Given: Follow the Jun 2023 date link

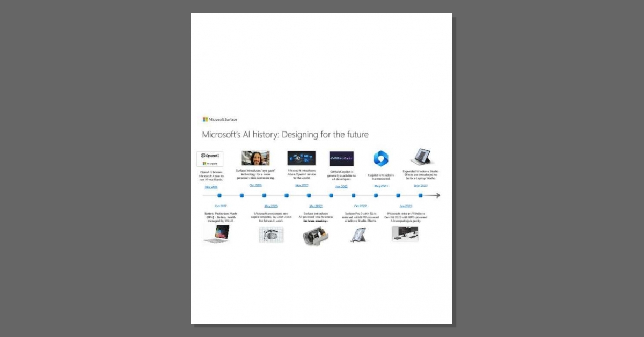Looking at the screenshot, I should (x=406, y=206).
